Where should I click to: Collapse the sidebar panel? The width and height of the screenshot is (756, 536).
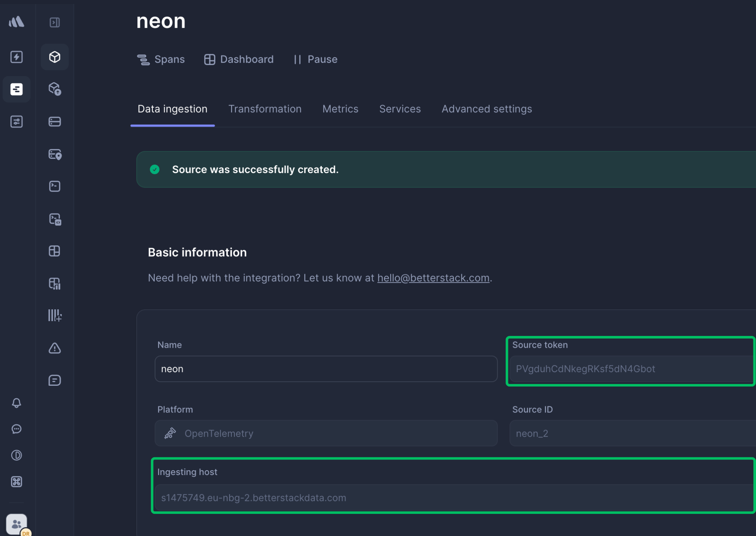click(x=55, y=22)
